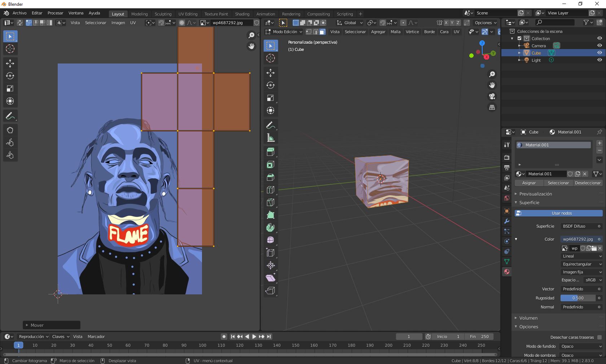The image size is (606, 364).
Task: Select the Scale tool in the 3D viewport toolbar
Action: tap(271, 98)
